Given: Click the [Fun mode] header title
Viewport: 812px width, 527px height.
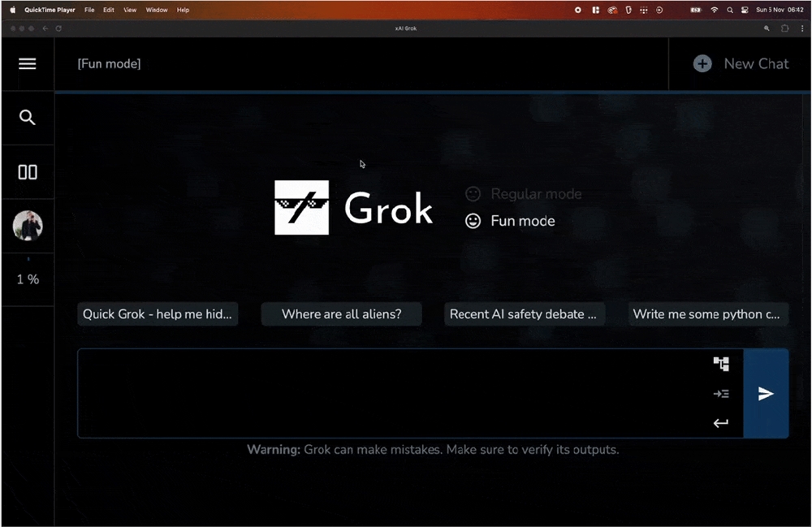Looking at the screenshot, I should [x=109, y=63].
